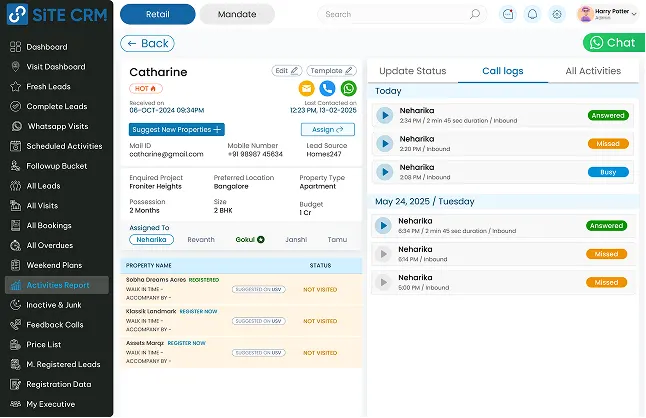This screenshot has height=418, width=646.
Task: Open the All Activities tab
Action: 593,71
